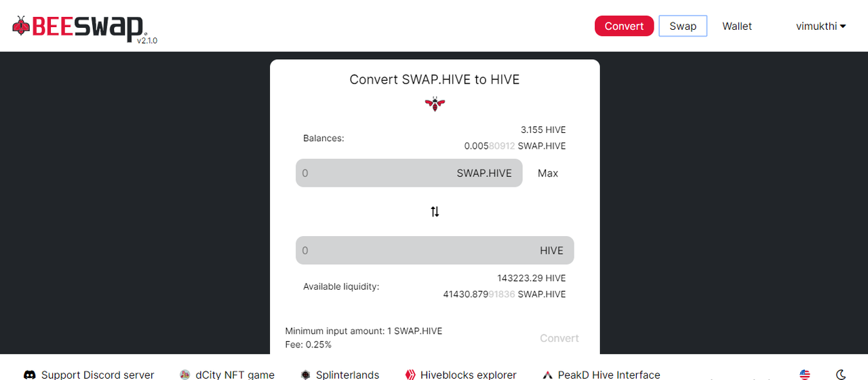Click the 0.00580912 SWAP.HIVE balance

click(515, 146)
